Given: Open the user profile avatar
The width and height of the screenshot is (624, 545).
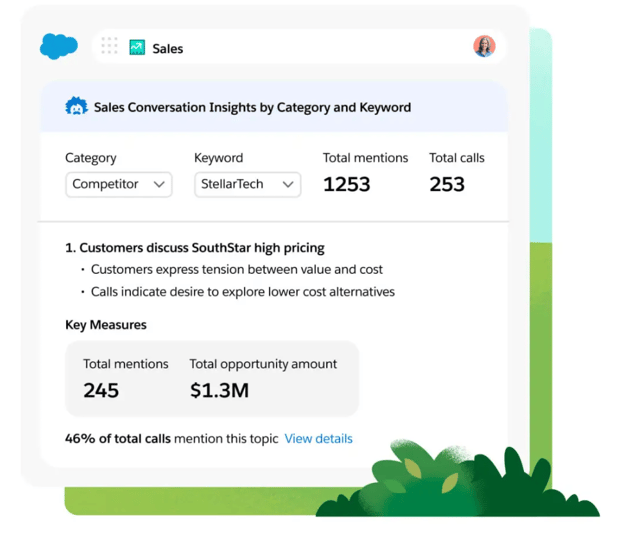Looking at the screenshot, I should [484, 46].
